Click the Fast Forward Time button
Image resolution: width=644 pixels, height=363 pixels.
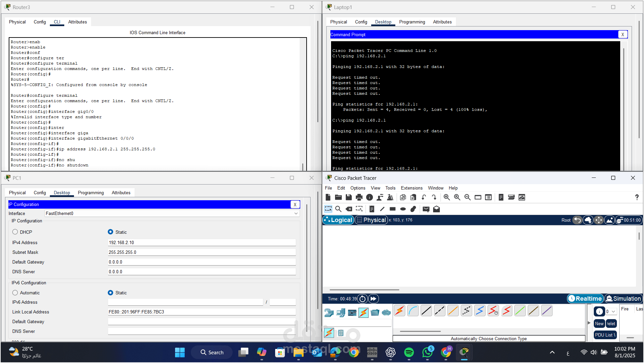pyautogui.click(x=374, y=299)
